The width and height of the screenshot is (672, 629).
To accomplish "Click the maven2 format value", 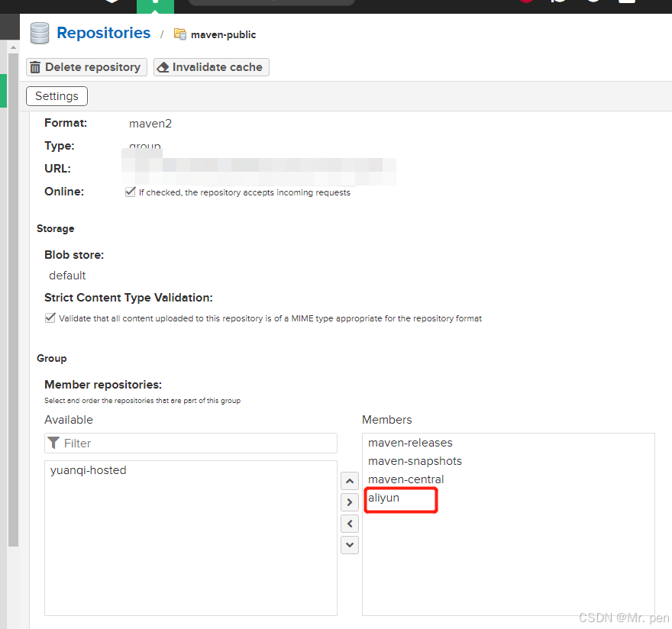I will point(150,124).
